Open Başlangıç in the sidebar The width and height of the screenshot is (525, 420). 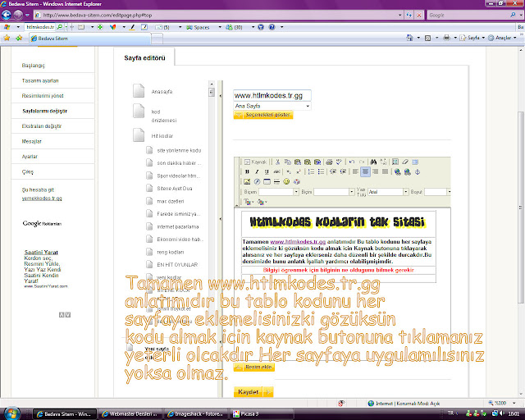(x=34, y=66)
